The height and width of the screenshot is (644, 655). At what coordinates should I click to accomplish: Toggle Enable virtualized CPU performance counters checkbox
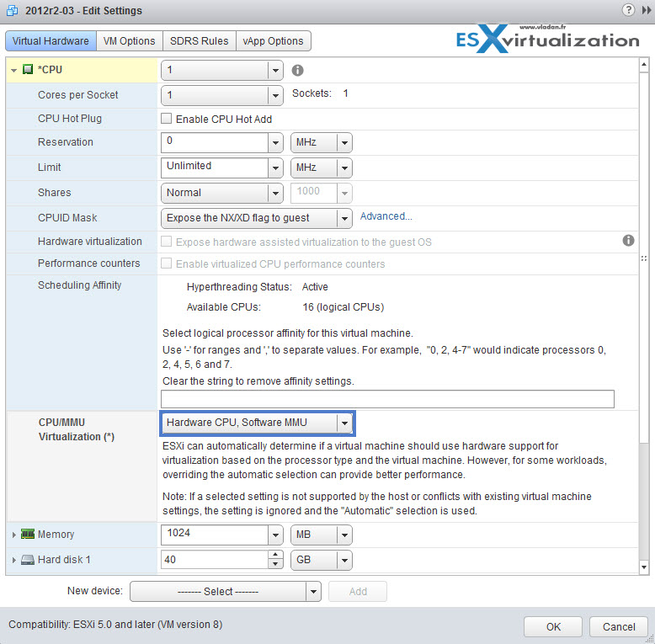pos(166,263)
